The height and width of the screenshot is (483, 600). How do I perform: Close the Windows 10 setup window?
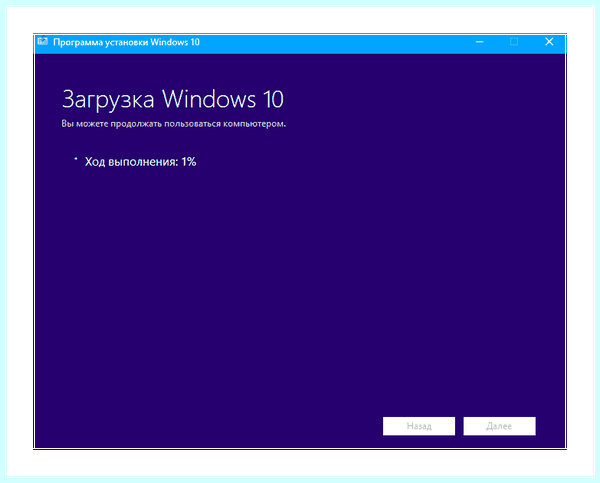549,42
